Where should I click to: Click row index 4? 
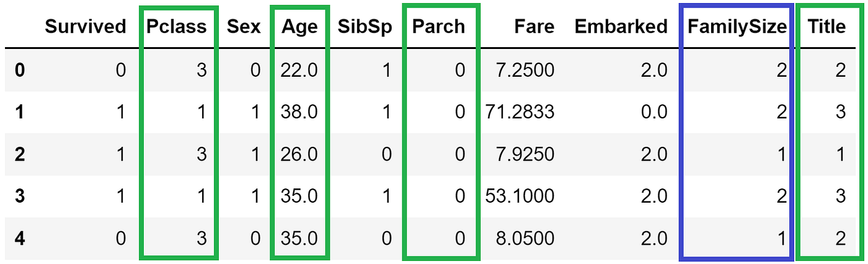point(20,238)
